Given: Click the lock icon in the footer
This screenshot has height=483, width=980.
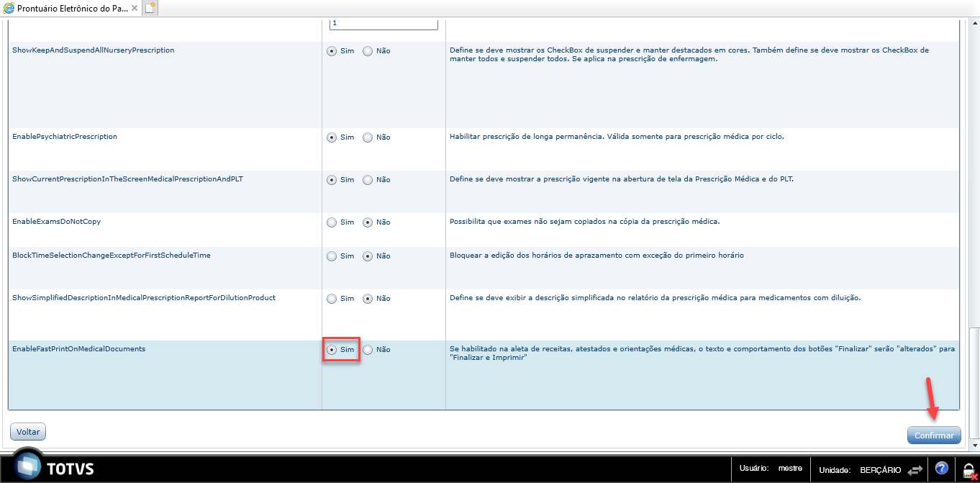Looking at the screenshot, I should pyautogui.click(x=968, y=470).
